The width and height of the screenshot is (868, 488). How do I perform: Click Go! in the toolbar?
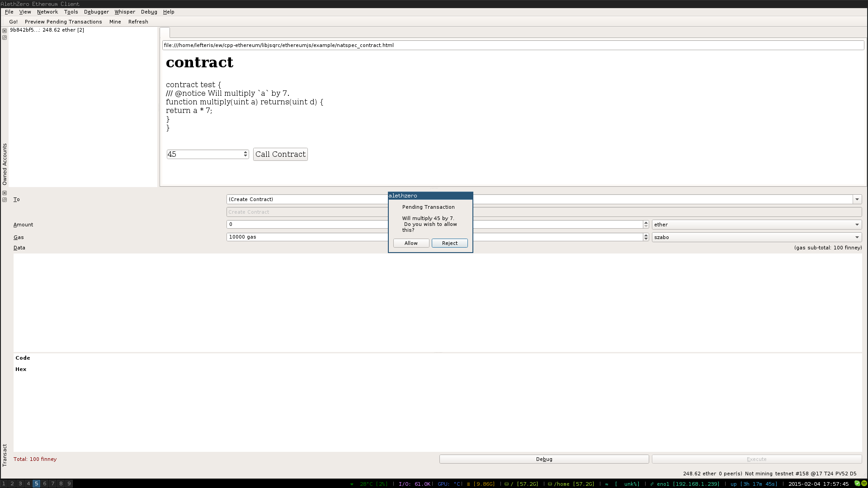[14, 22]
